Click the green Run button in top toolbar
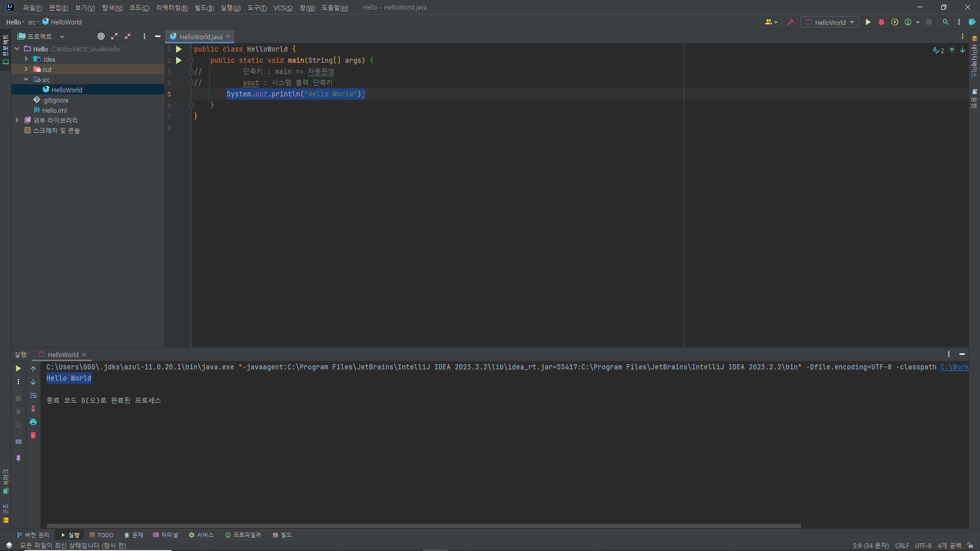 click(x=868, y=22)
